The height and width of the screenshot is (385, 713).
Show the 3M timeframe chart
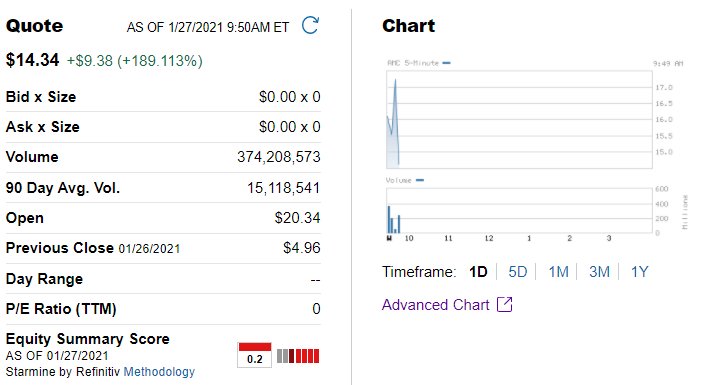point(599,272)
